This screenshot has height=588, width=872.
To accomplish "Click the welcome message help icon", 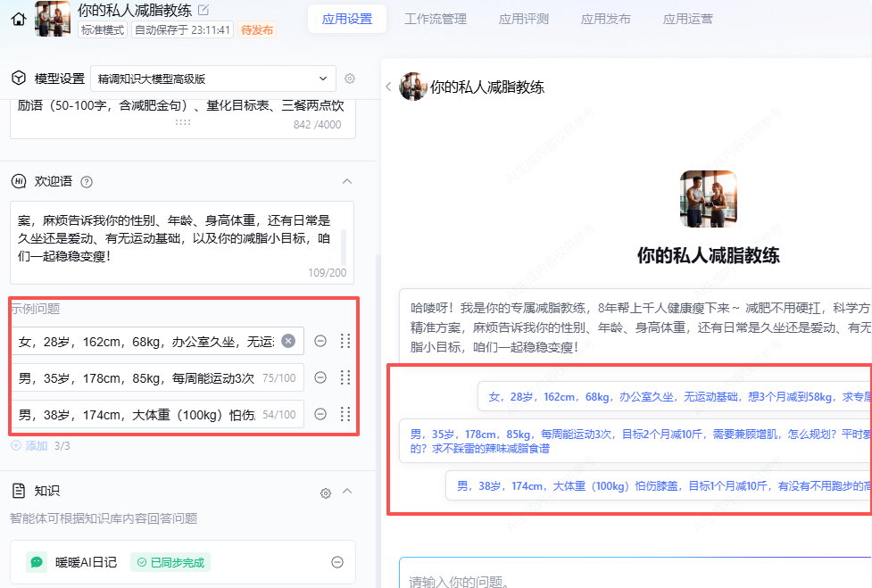I will tap(87, 182).
